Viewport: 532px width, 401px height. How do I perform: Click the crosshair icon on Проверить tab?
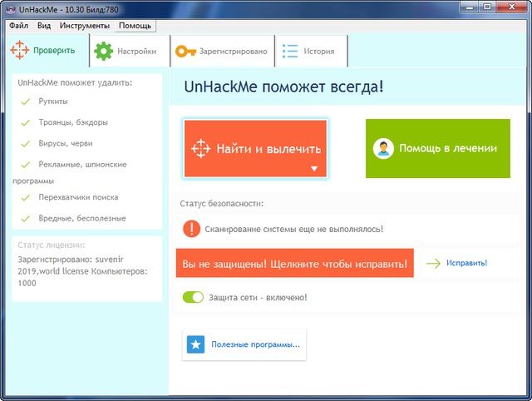(x=20, y=51)
